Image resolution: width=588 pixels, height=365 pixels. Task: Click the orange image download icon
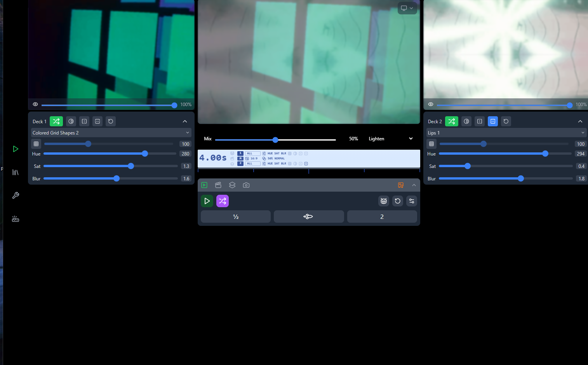click(x=401, y=185)
